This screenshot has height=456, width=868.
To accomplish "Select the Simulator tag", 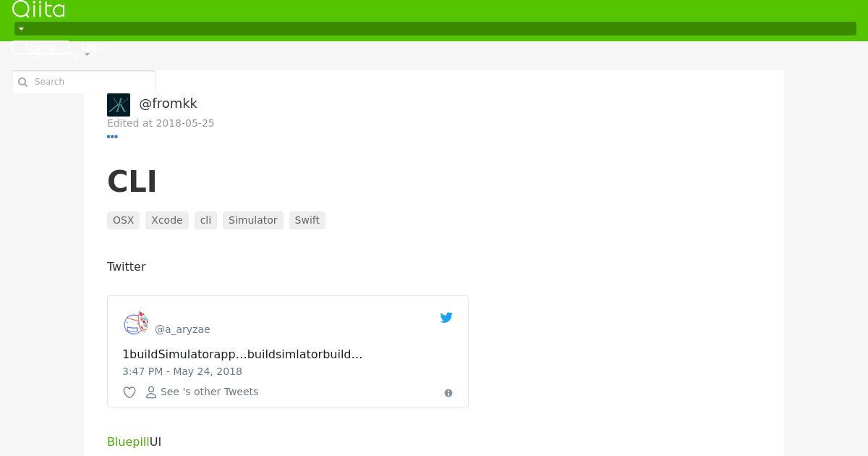I will 253,220.
